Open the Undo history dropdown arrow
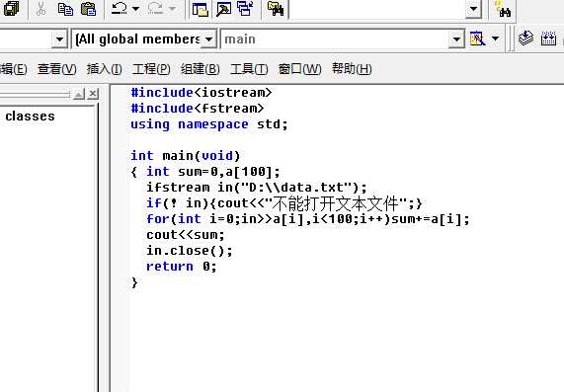The width and height of the screenshot is (564, 392). click(135, 8)
